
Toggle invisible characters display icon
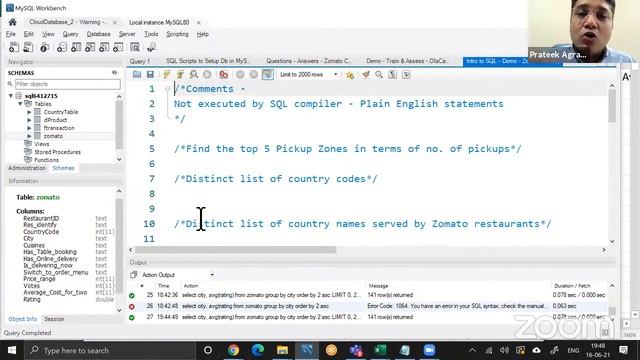click(393, 74)
